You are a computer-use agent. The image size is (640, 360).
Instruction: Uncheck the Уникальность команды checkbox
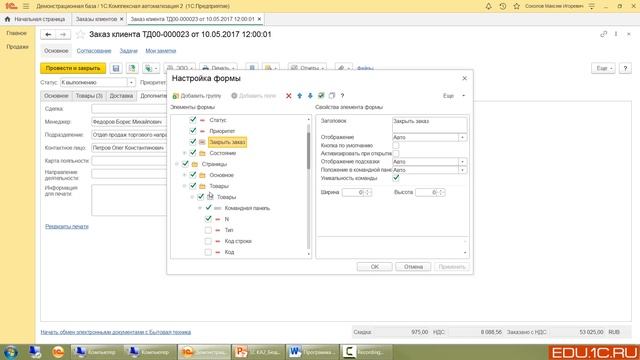coord(396,178)
